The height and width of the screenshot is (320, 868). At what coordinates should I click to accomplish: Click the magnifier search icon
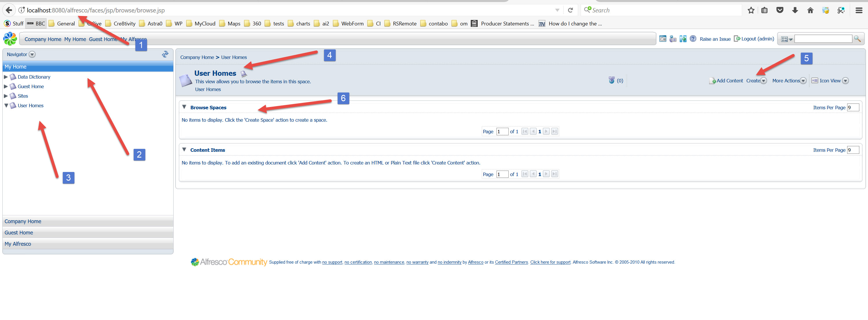(x=857, y=39)
